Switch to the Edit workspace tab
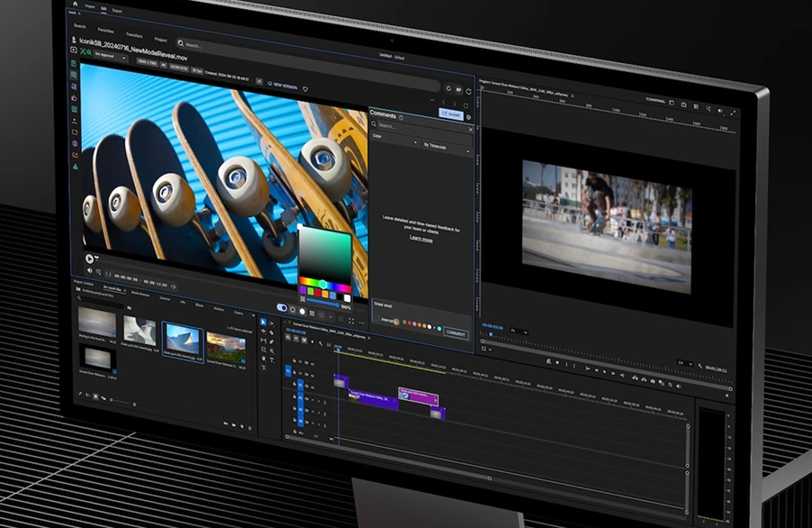 [104, 9]
